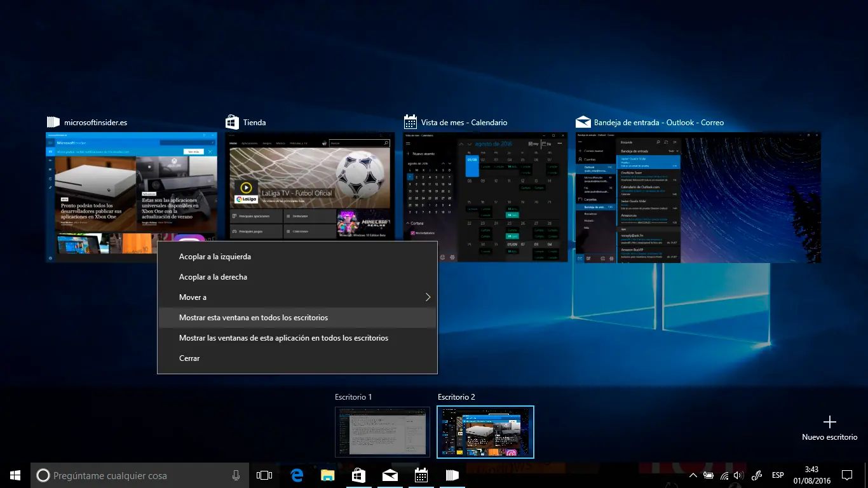Open the Tienda app from the taskbar
The height and width of the screenshot is (488, 868).
click(x=358, y=475)
